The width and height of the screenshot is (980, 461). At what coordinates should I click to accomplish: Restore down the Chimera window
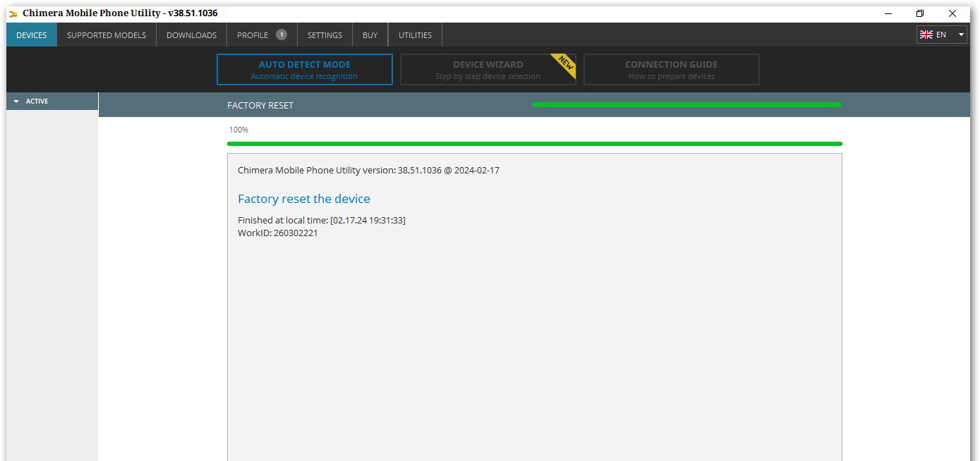click(920, 13)
